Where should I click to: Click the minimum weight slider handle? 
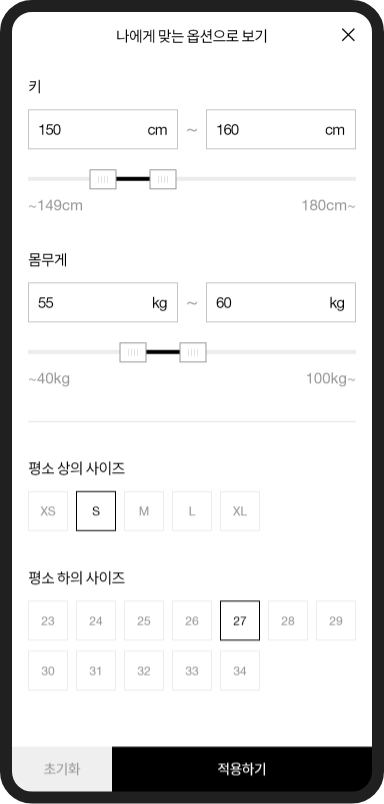133,352
